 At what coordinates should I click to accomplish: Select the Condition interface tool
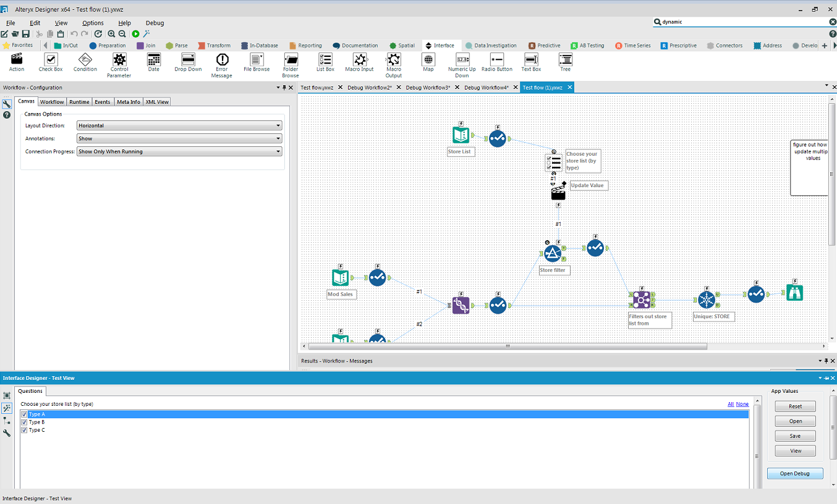coord(85,62)
